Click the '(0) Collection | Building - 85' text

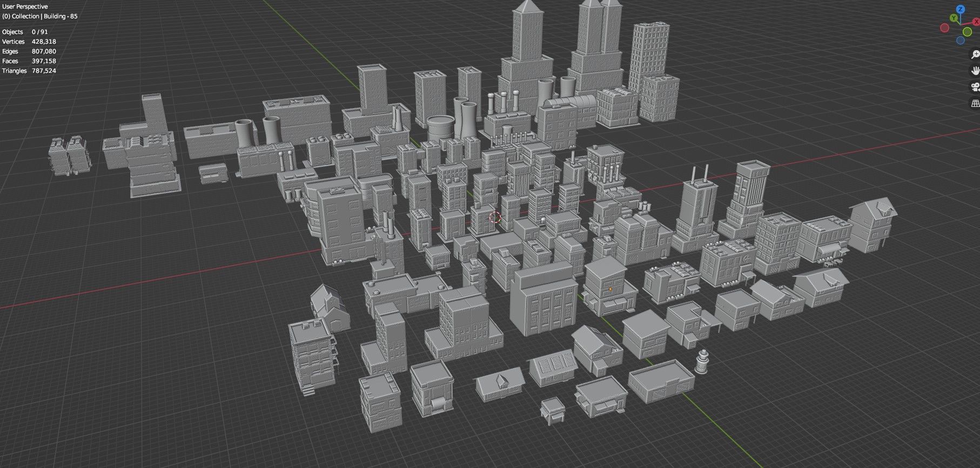click(x=40, y=16)
